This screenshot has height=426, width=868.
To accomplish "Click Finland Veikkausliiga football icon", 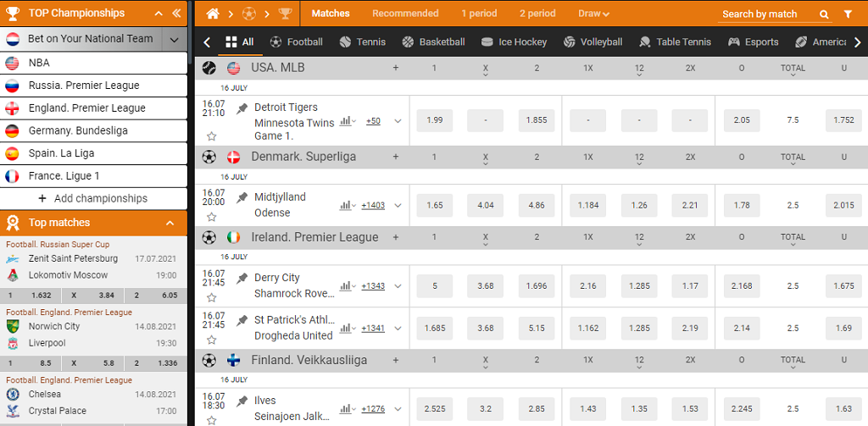I will click(209, 360).
